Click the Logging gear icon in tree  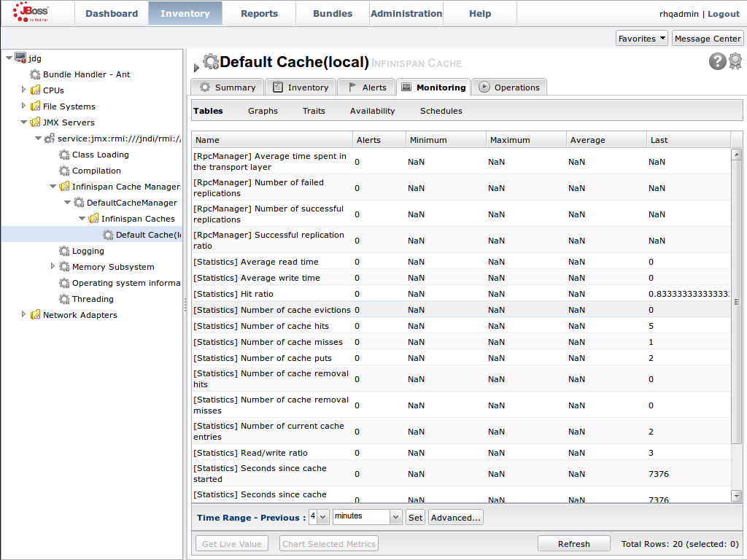pos(64,251)
